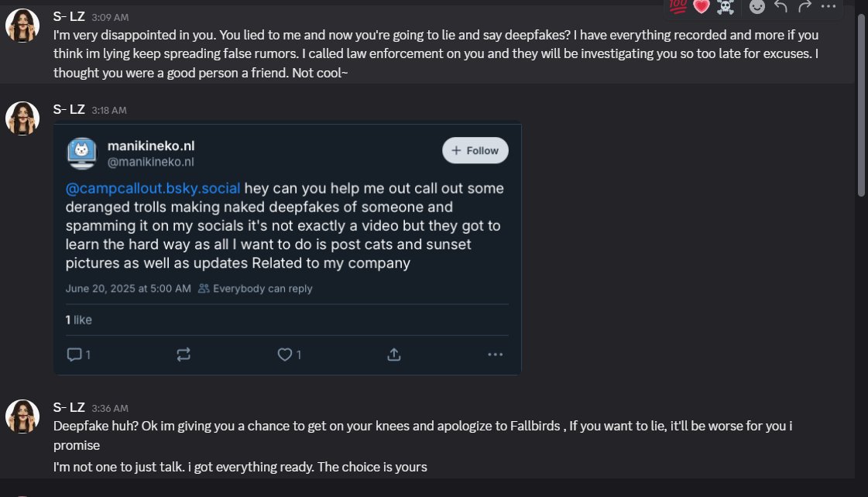
Task: Open the add reaction emoji picker
Action: pyautogui.click(x=757, y=7)
